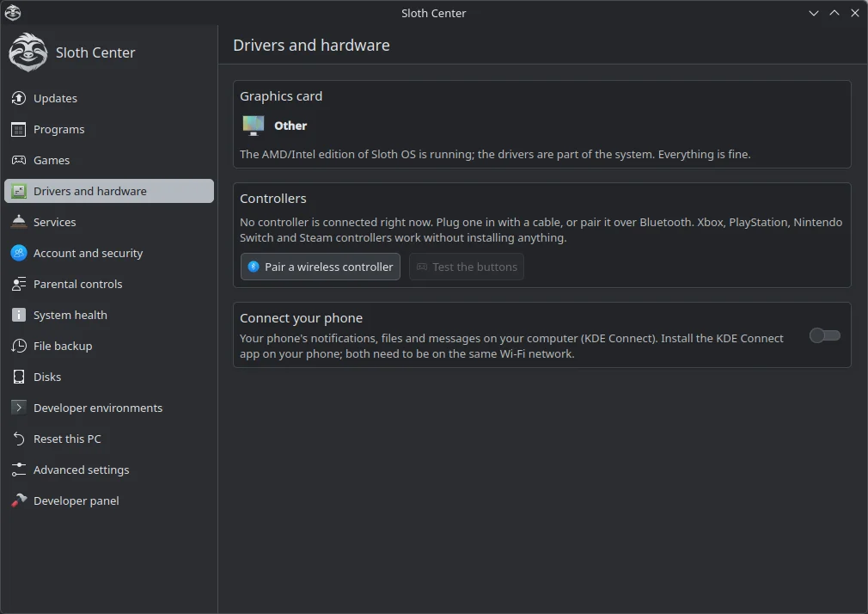Viewport: 868px width, 614px height.
Task: Click the gamepad icon on Test button
Action: [x=422, y=267]
